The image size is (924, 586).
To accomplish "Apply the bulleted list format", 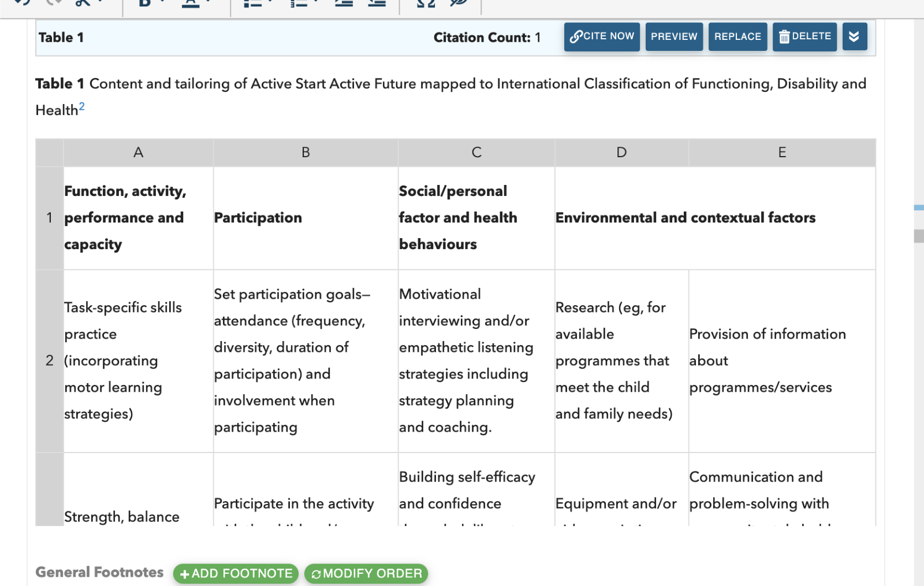I will [x=253, y=3].
